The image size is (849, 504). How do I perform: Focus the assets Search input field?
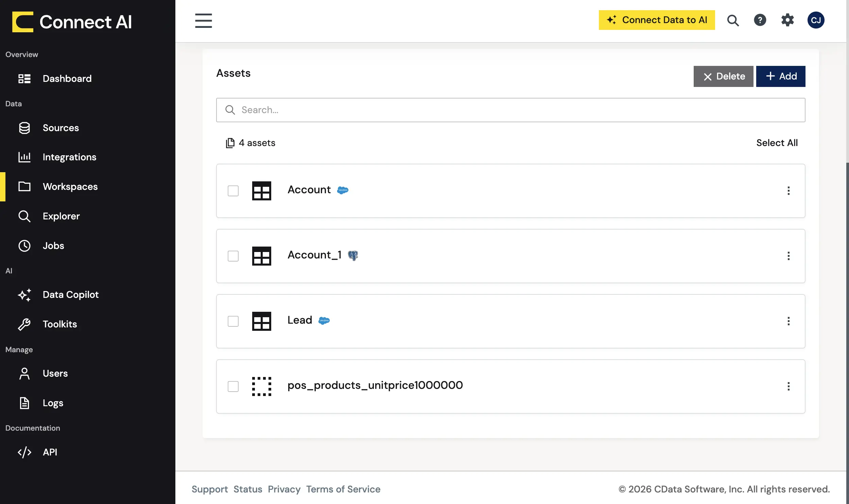point(510,110)
